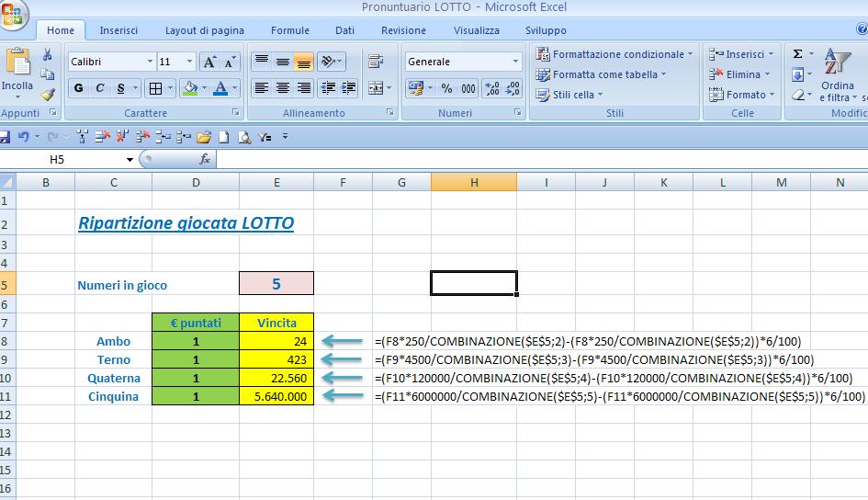868x500 pixels.
Task: Click the print preview magnifier icon
Action: (244, 137)
